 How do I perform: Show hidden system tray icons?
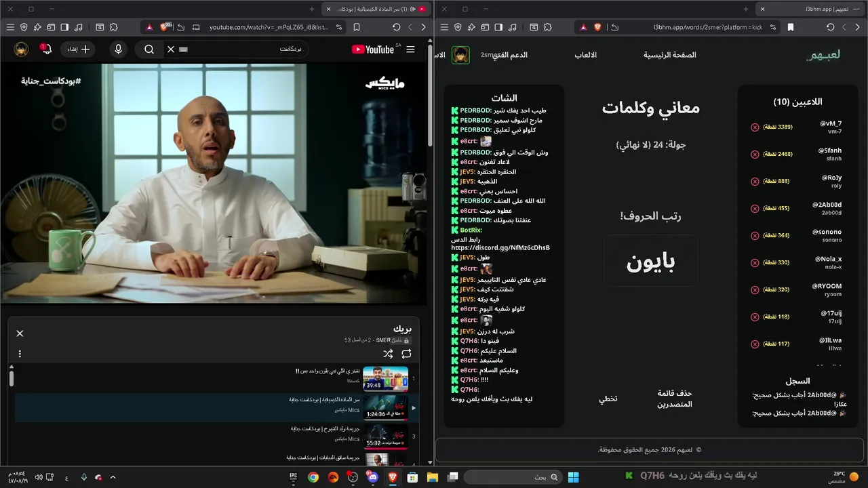113,477
